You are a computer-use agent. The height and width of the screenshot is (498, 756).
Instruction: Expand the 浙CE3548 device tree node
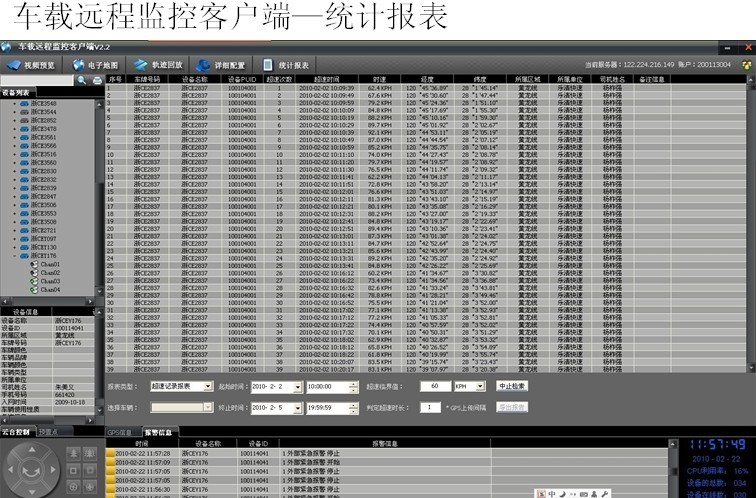tap(14, 103)
